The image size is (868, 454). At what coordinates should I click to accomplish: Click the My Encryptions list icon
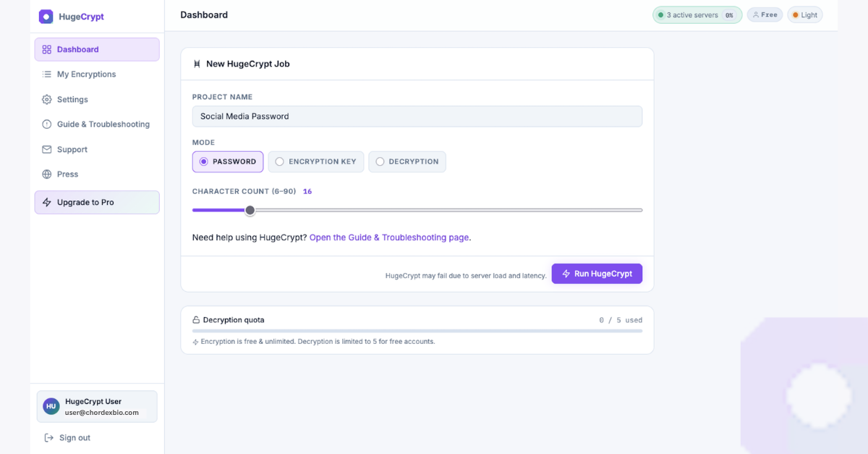click(47, 75)
